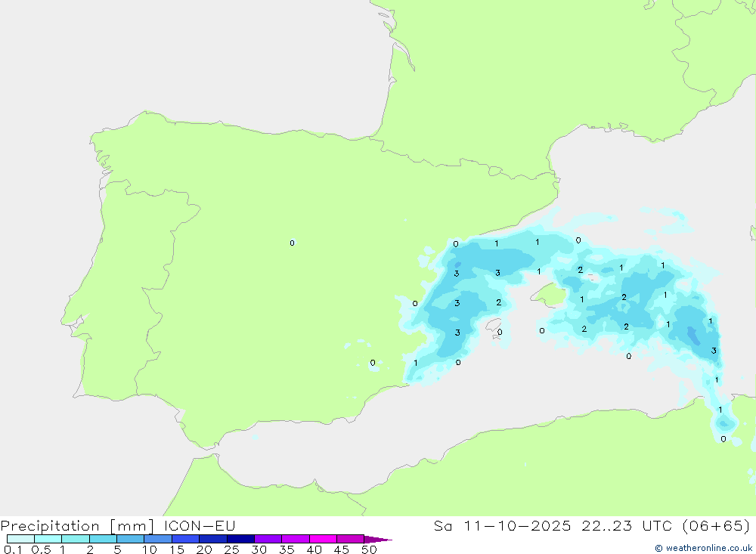Pick the 15–20 mm legend color swatch

pyautogui.click(x=186, y=539)
